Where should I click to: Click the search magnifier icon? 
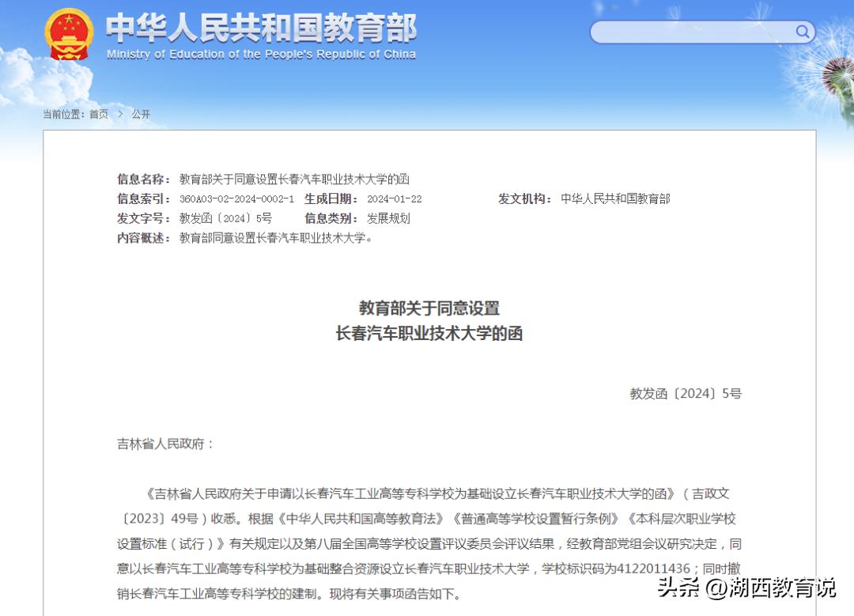[x=802, y=32]
